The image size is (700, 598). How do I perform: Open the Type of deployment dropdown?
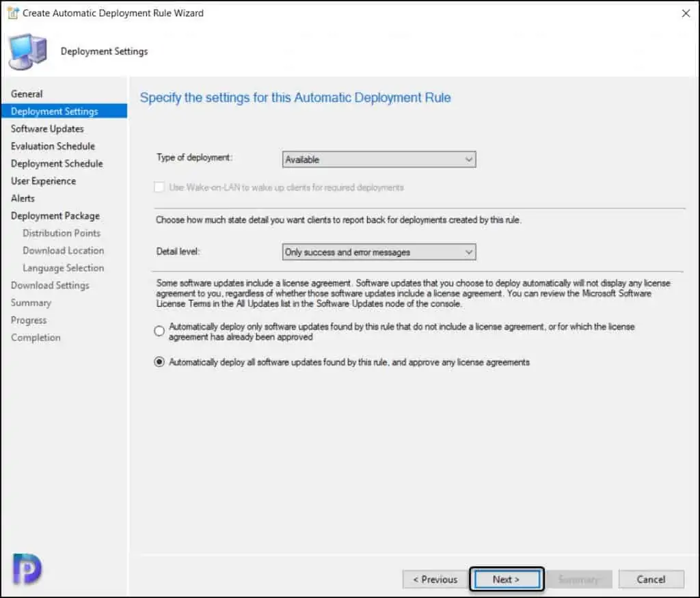tap(379, 159)
